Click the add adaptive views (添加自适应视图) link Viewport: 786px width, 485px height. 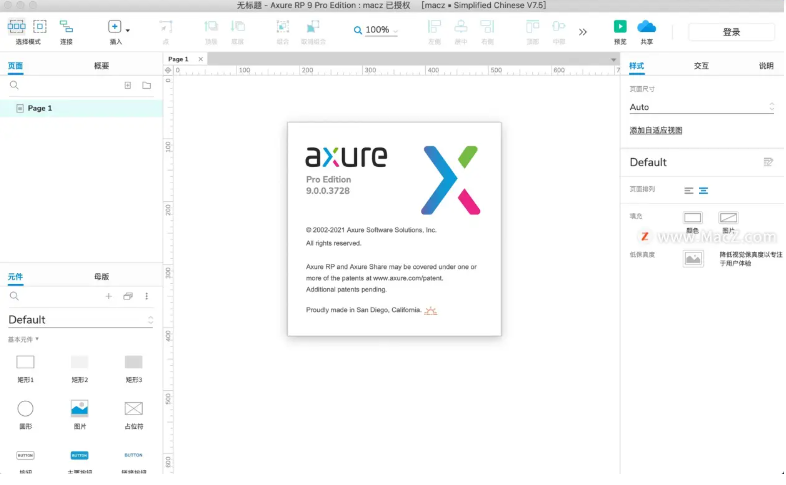pyautogui.click(x=655, y=131)
